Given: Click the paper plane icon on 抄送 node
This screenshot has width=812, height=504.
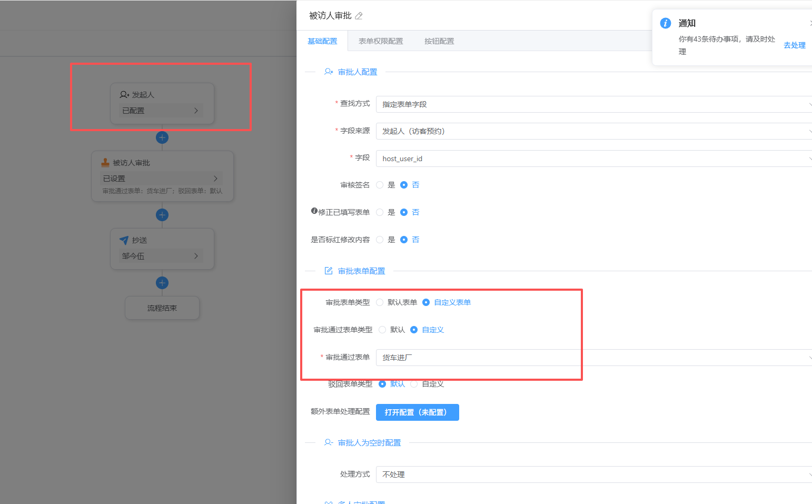Looking at the screenshot, I should 124,240.
